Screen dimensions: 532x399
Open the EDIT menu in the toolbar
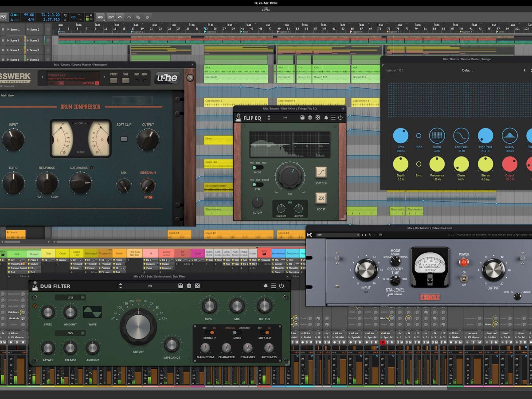point(111,17)
